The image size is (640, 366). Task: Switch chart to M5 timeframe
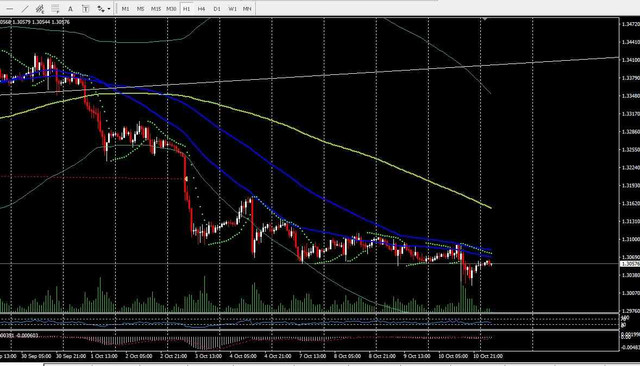coord(140,9)
